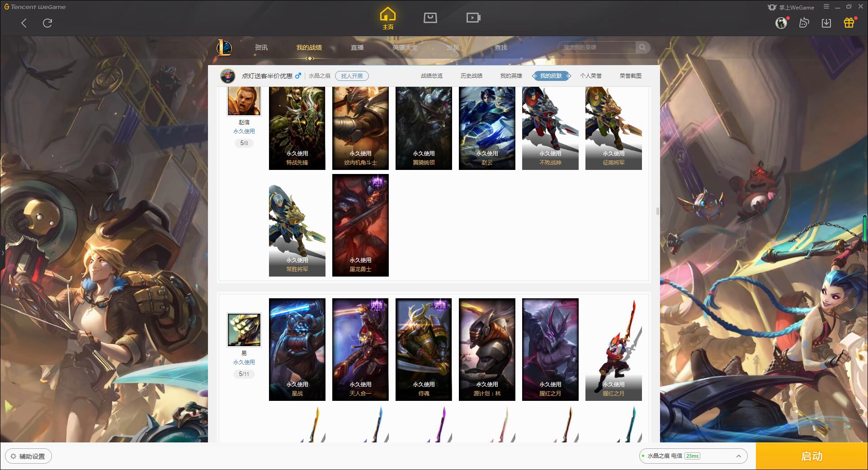Open the 掌上WeGame mobile app link
The height and width of the screenshot is (470, 868).
[x=791, y=7]
